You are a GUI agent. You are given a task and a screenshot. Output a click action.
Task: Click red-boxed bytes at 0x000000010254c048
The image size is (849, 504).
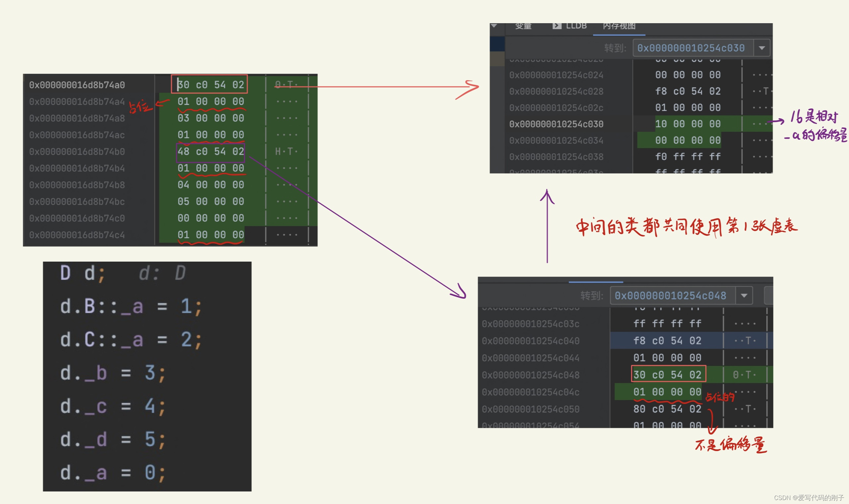point(667,375)
